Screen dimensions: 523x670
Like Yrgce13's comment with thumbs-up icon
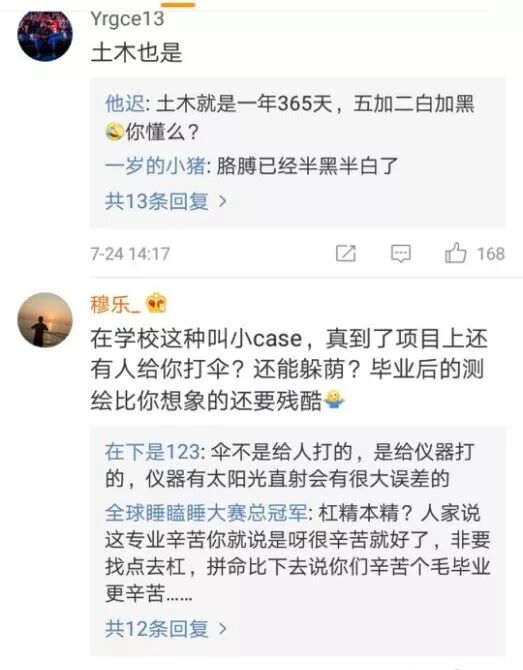coord(455,253)
